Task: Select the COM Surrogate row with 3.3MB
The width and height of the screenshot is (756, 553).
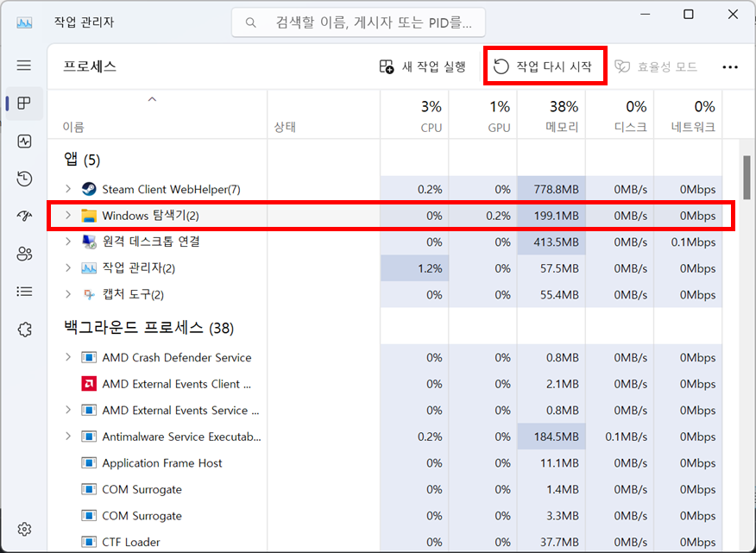Action: tap(385, 515)
